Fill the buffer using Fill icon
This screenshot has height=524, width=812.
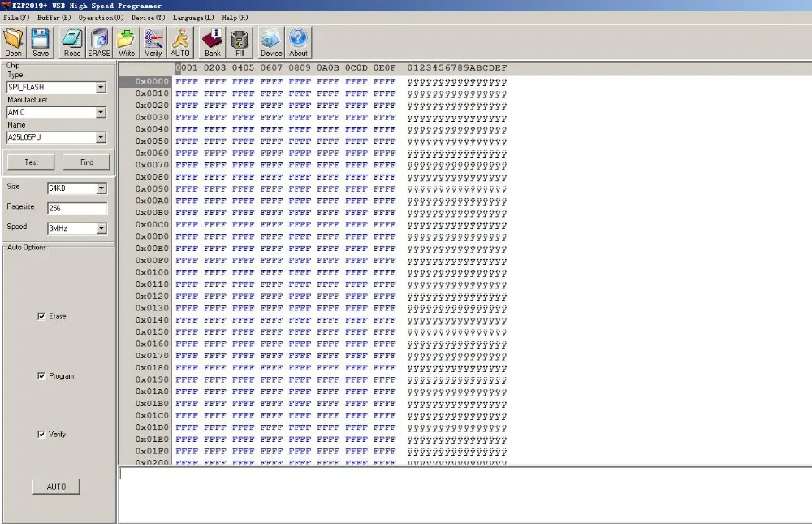(x=240, y=42)
